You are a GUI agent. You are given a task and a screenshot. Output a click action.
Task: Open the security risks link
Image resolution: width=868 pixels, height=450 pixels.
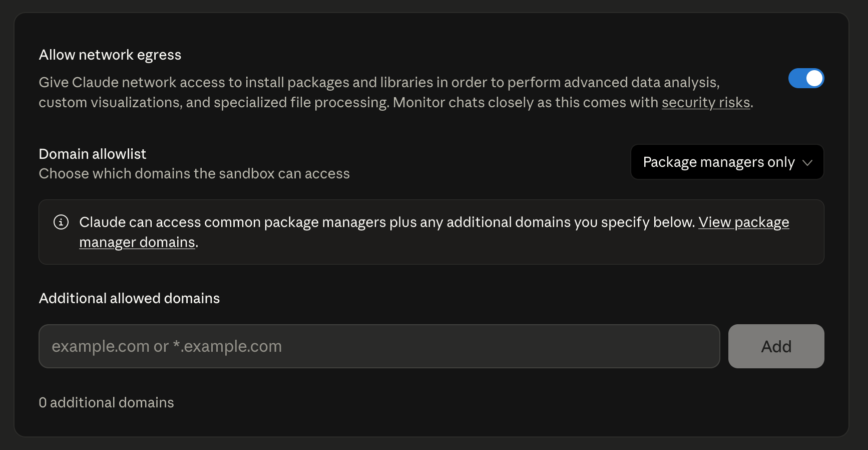pyautogui.click(x=706, y=102)
